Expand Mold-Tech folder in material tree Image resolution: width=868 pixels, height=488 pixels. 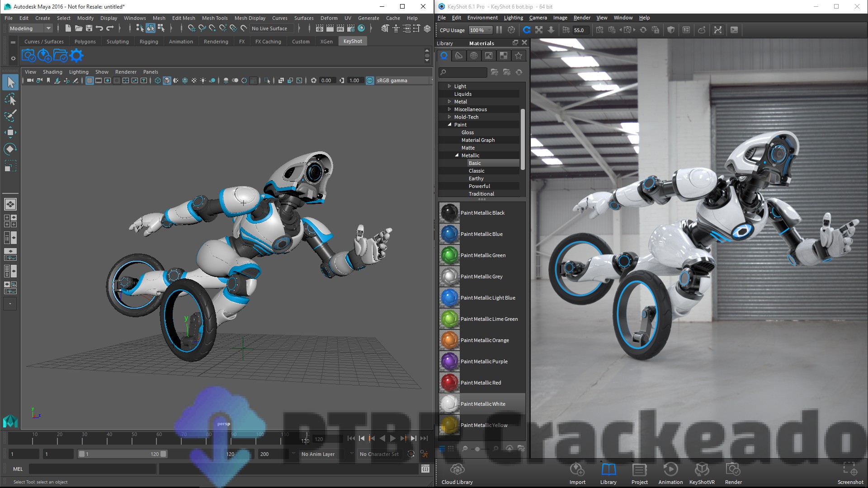(x=449, y=117)
